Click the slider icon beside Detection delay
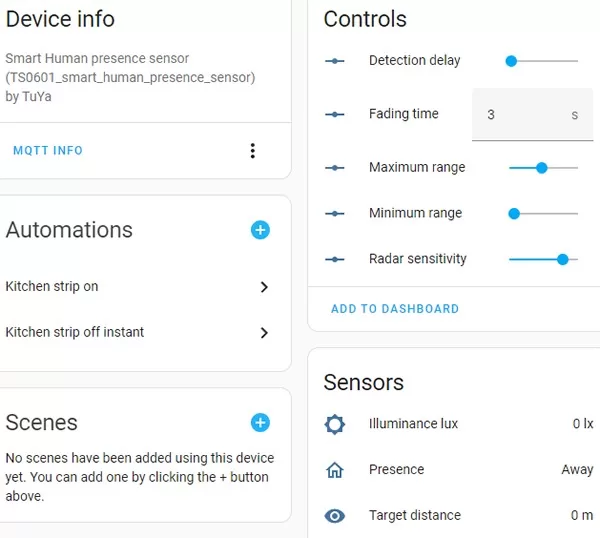 coord(335,61)
